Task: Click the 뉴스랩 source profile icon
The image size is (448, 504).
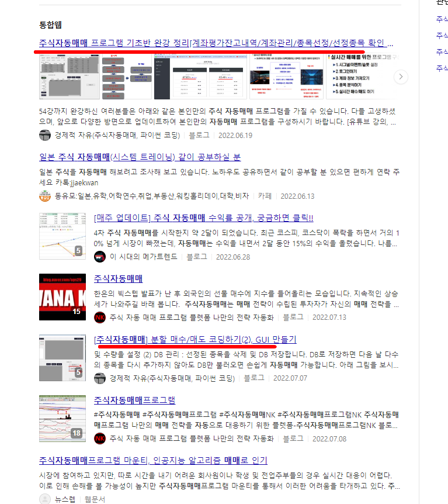Action: point(45,499)
